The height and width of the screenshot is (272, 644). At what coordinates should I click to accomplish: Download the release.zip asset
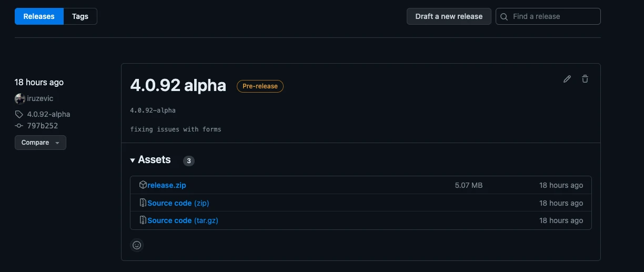(167, 185)
